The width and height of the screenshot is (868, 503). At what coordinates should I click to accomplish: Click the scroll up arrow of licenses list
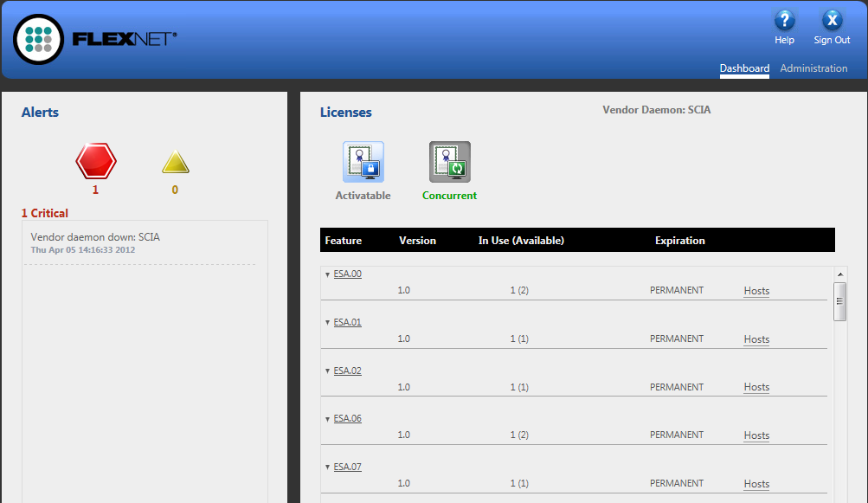click(x=839, y=274)
